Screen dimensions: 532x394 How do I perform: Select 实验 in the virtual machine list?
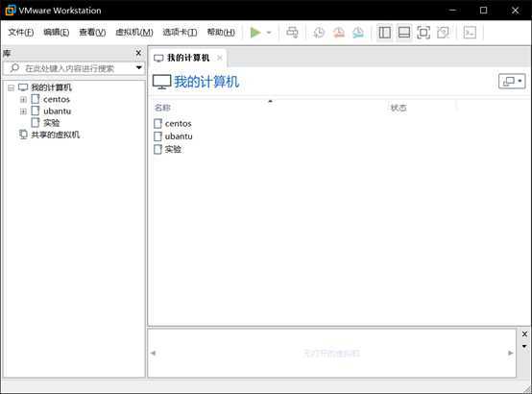pyautogui.click(x=173, y=149)
